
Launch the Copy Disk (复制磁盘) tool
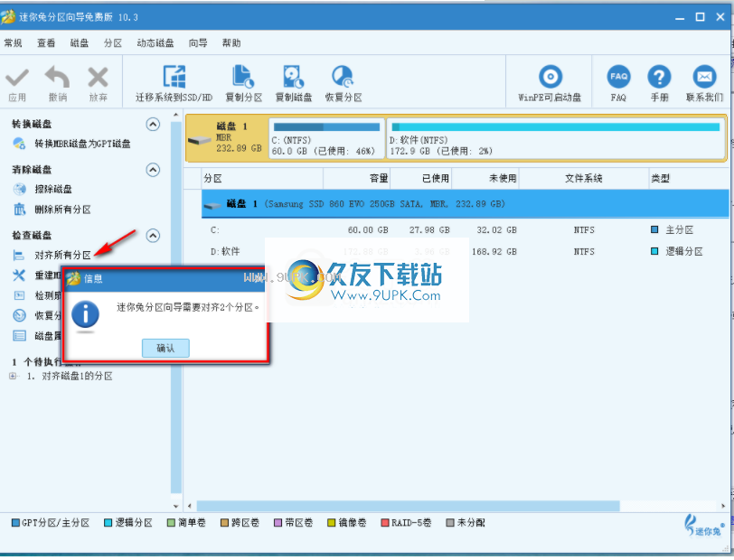[x=294, y=77]
